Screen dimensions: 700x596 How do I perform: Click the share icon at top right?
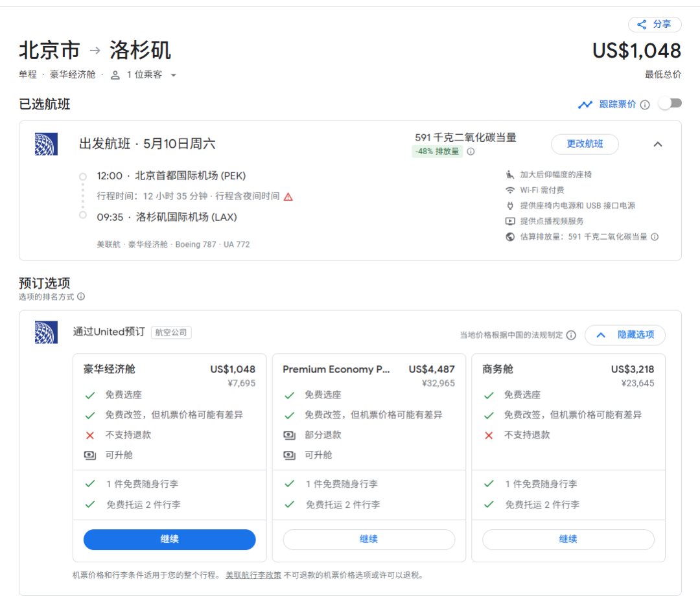coord(642,25)
